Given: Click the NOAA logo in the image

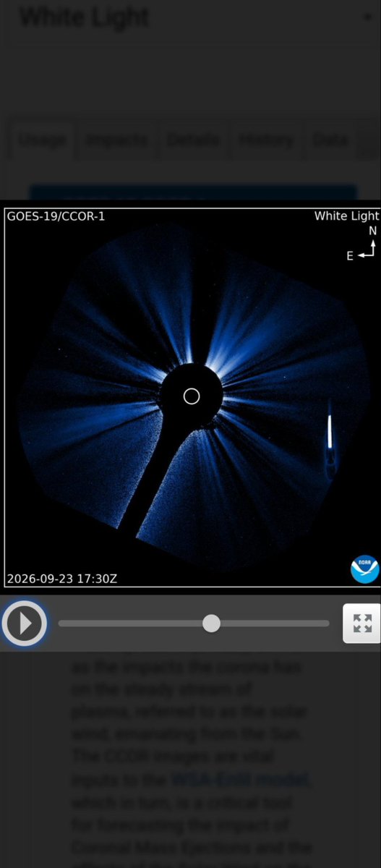Looking at the screenshot, I should 365,569.
